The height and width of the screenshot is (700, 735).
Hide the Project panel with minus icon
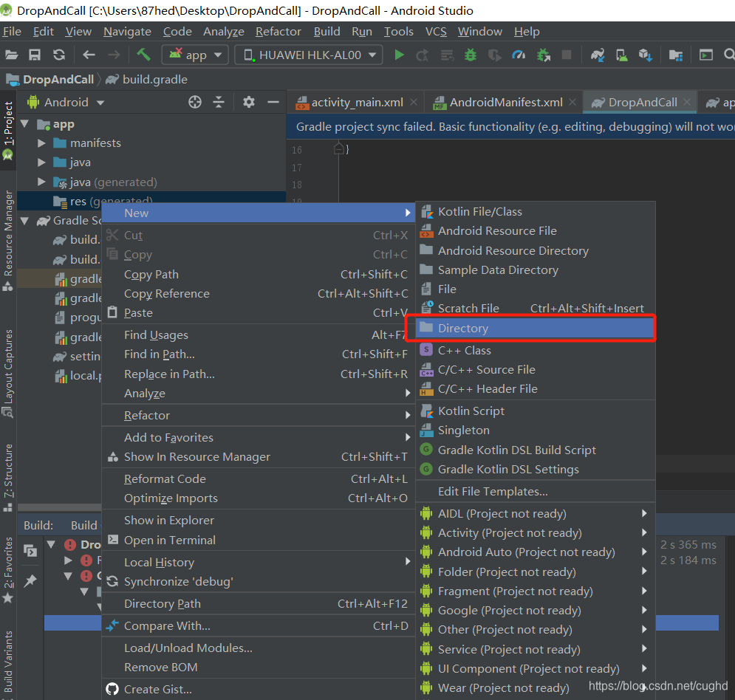point(273,102)
